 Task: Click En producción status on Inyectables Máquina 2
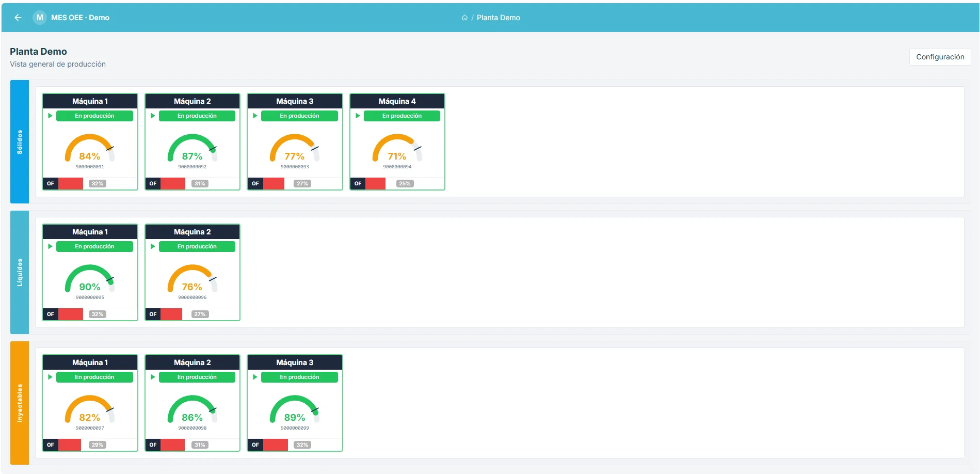(197, 377)
